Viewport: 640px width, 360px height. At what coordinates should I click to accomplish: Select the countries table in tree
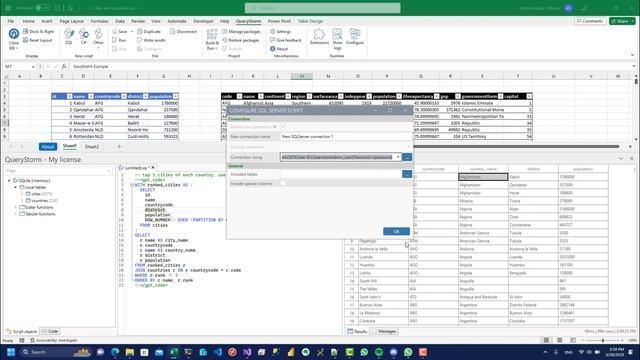pyautogui.click(x=40, y=200)
